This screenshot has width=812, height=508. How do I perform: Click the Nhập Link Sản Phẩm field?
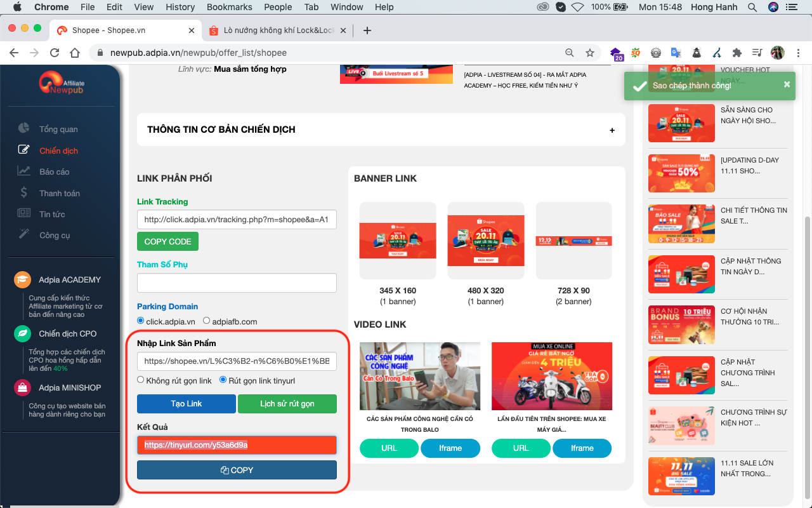point(237,361)
